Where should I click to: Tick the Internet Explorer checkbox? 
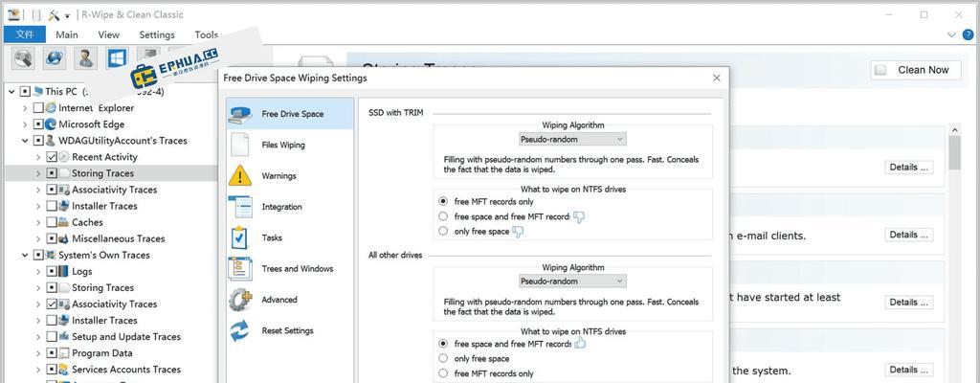coord(38,107)
